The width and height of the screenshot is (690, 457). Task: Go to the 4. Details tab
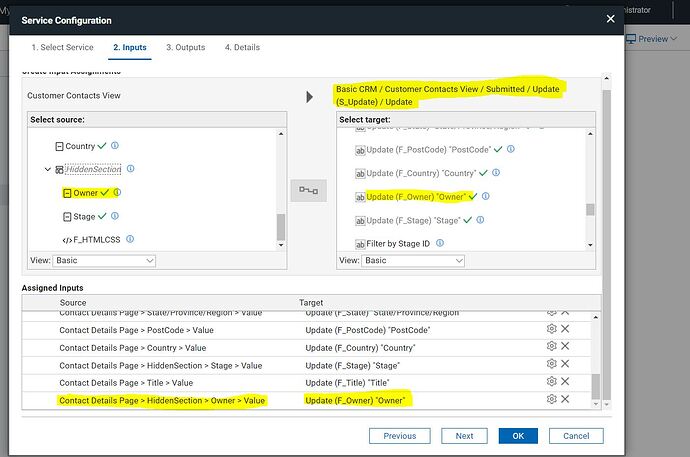242,47
